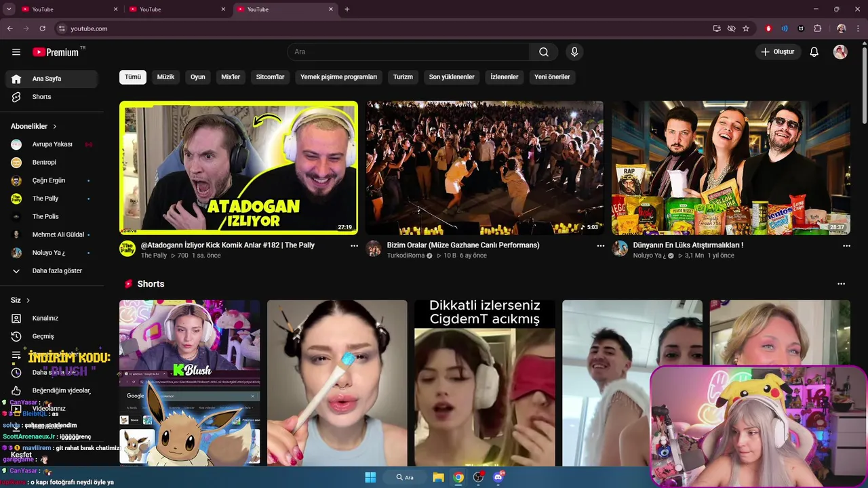The width and height of the screenshot is (868, 488).
Task: Select the Mix'ler filter chip
Action: point(231,77)
